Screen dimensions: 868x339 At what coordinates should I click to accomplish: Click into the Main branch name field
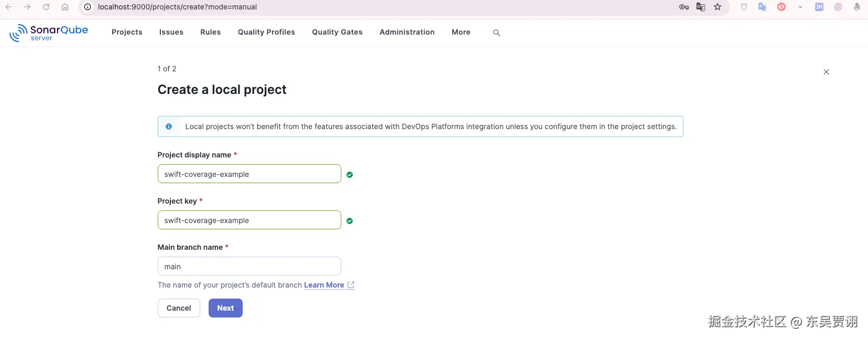click(x=249, y=267)
